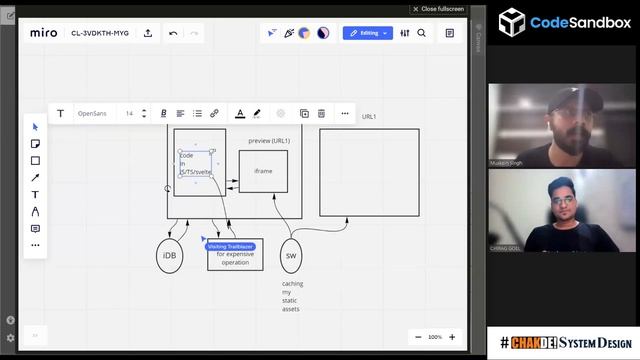Select the 'URL1' text label
This screenshot has width=640, height=360.
pos(369,117)
